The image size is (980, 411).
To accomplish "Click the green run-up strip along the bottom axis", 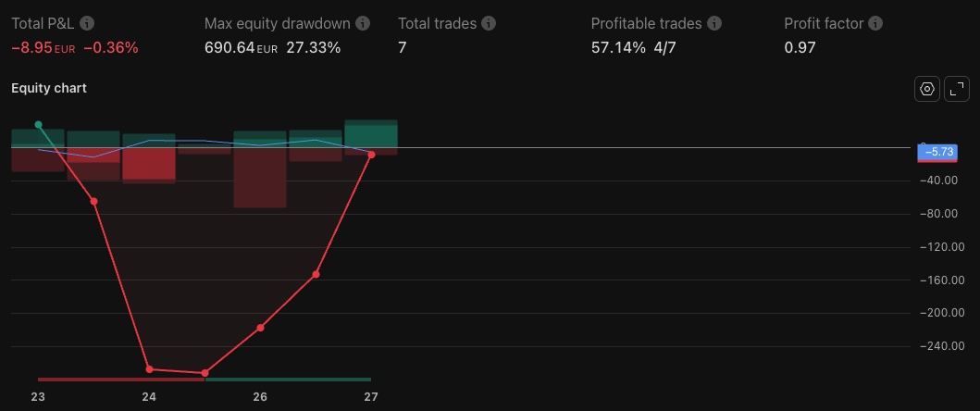I will pyautogui.click(x=287, y=380).
